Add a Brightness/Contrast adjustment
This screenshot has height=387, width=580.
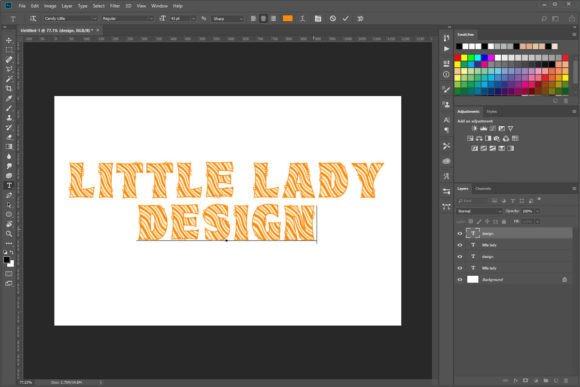coord(474,128)
